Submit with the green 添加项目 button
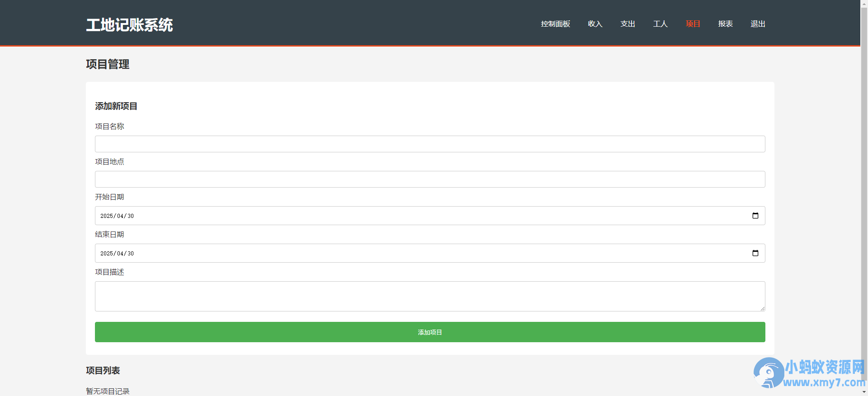 [x=430, y=332]
